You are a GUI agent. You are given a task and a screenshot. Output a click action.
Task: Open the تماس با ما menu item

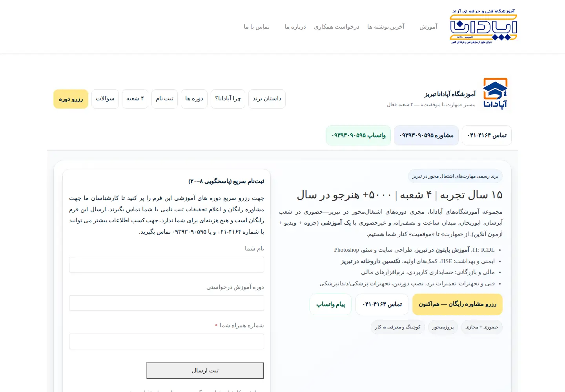pyautogui.click(x=257, y=27)
